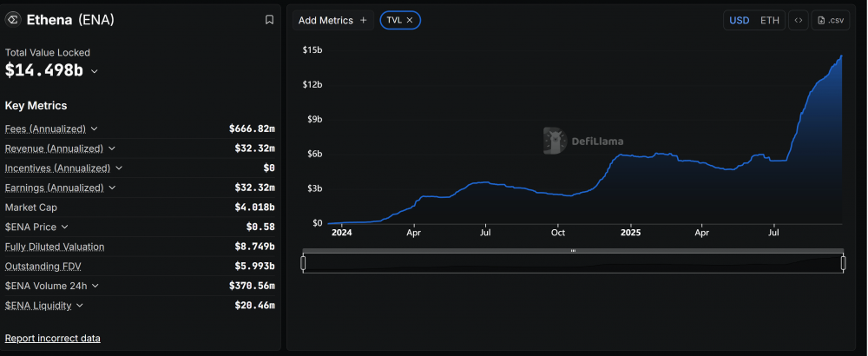Click Report incorrect data link
This screenshot has width=868, height=356.
point(52,338)
